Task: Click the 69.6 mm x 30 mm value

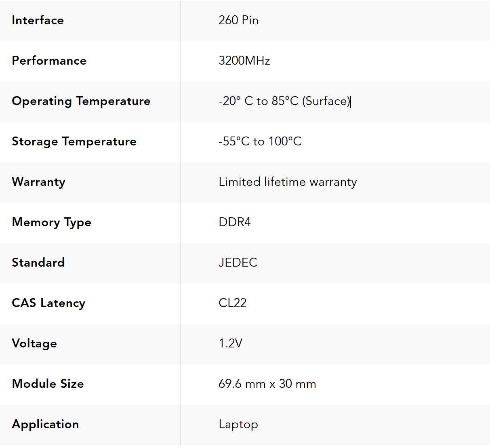Action: pyautogui.click(x=267, y=384)
